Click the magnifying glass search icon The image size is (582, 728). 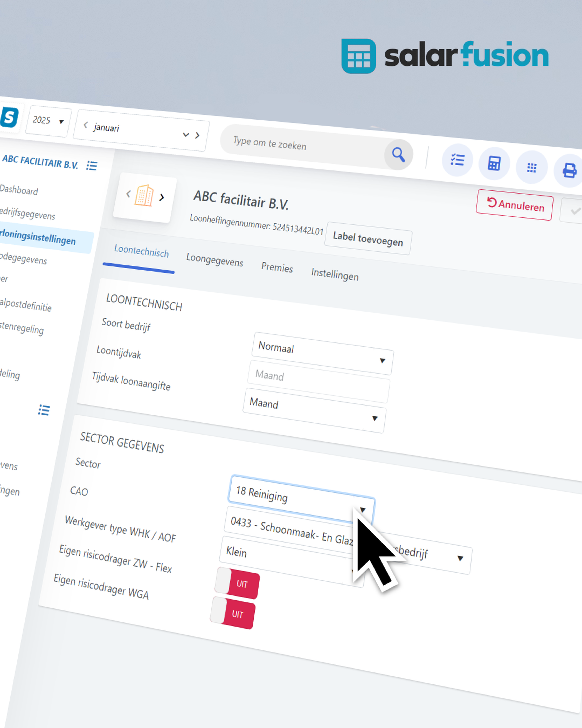click(398, 155)
